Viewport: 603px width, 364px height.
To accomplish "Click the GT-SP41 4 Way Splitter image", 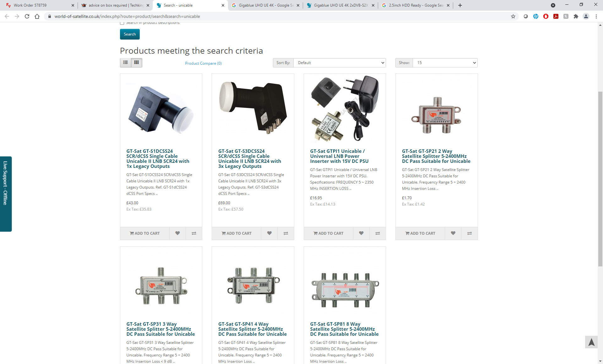I will [253, 286].
